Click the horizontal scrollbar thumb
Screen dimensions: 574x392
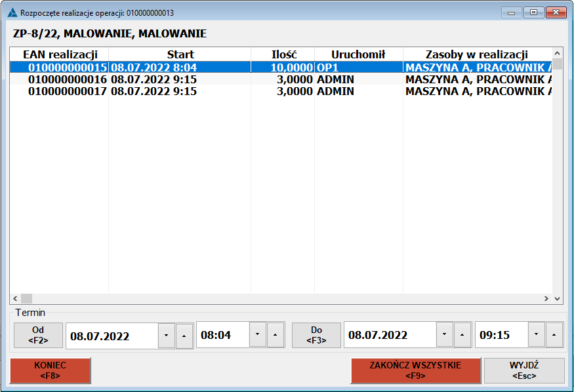click(26, 298)
